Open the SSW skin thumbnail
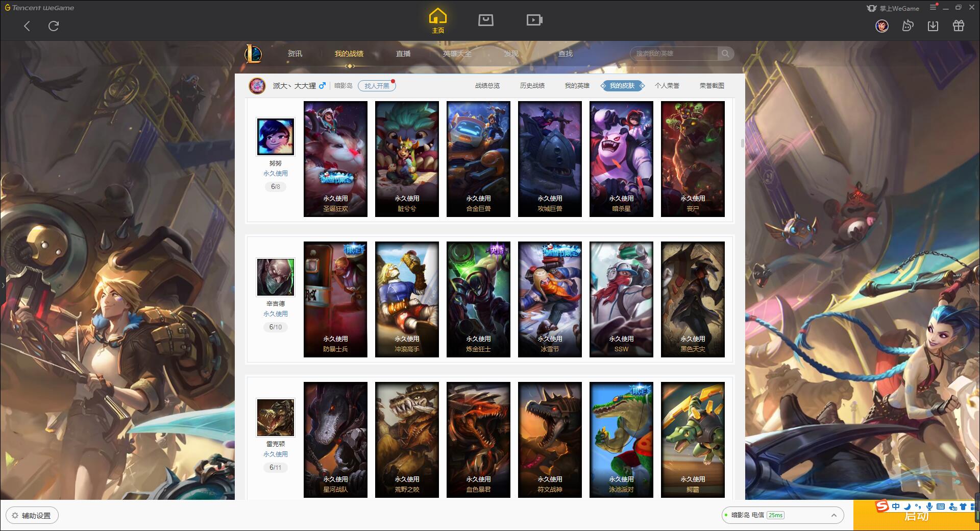The height and width of the screenshot is (531, 980). [x=621, y=299]
